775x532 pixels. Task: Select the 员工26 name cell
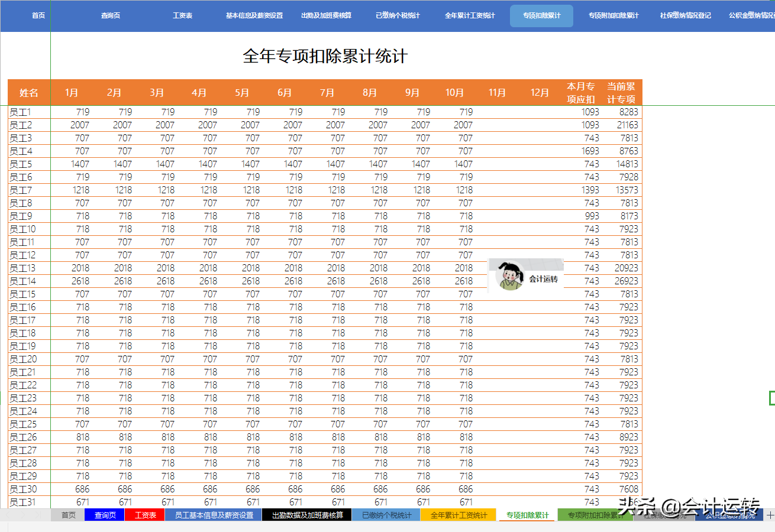tap(29, 437)
